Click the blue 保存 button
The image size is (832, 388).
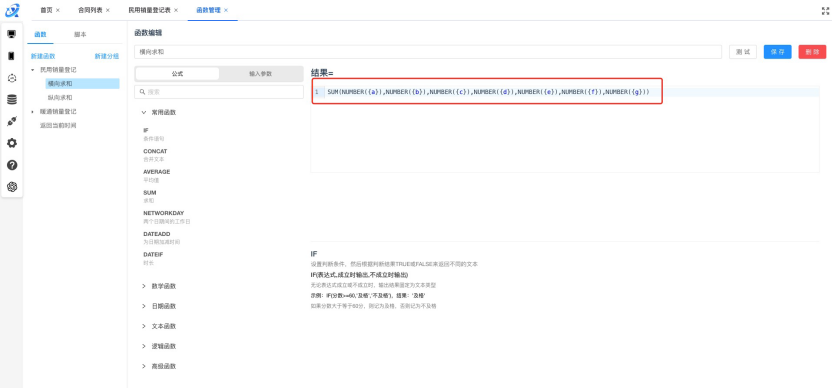pos(777,52)
